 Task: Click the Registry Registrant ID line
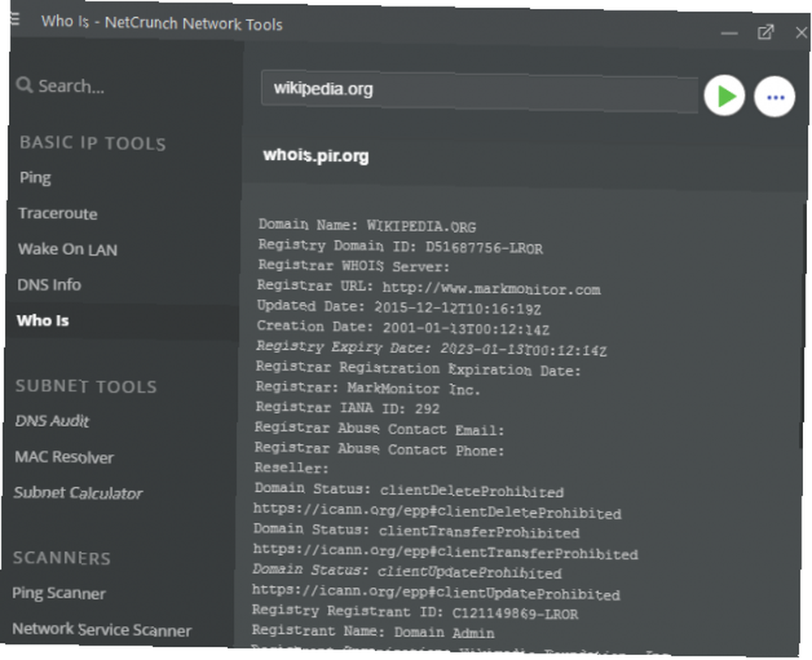coord(415,612)
